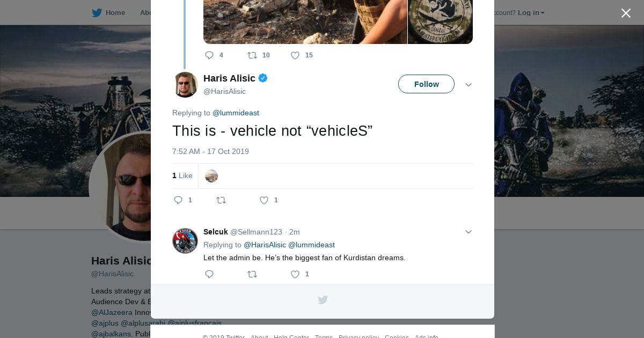644x338 pixels.
Task: Like the top tweet with 15 likes
Action: tap(295, 55)
